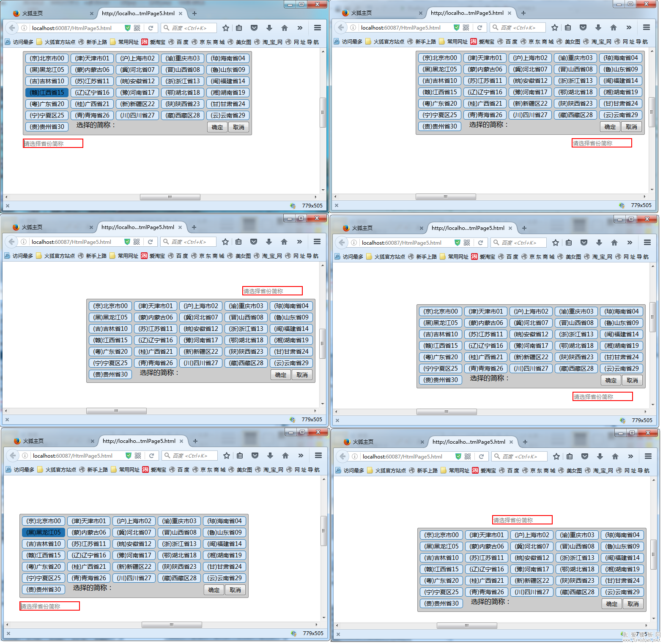Click the home icon in the middle-right window
Screen dimensions: 663x644
614,243
